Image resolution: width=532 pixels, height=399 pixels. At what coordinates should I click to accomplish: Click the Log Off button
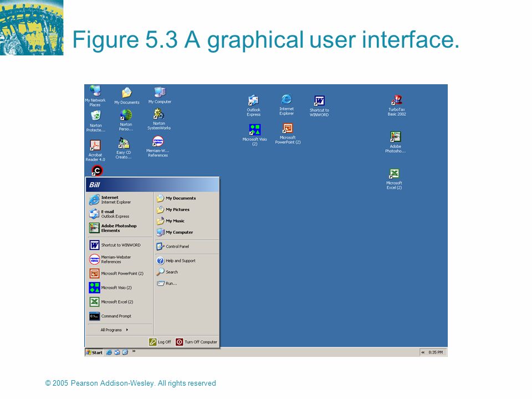160,342
